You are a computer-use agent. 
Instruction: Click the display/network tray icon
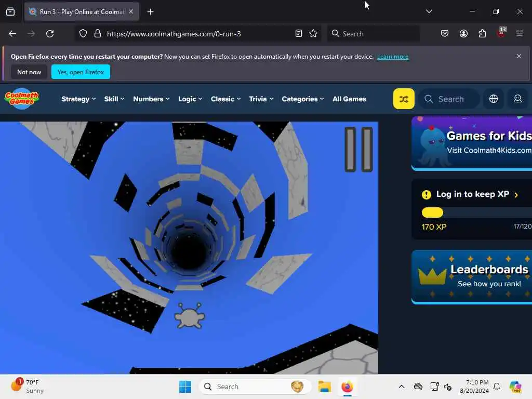pos(434,387)
